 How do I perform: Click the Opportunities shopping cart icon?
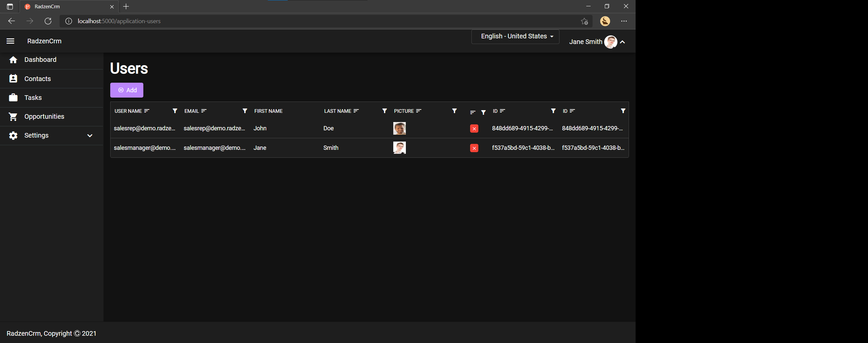pos(13,116)
